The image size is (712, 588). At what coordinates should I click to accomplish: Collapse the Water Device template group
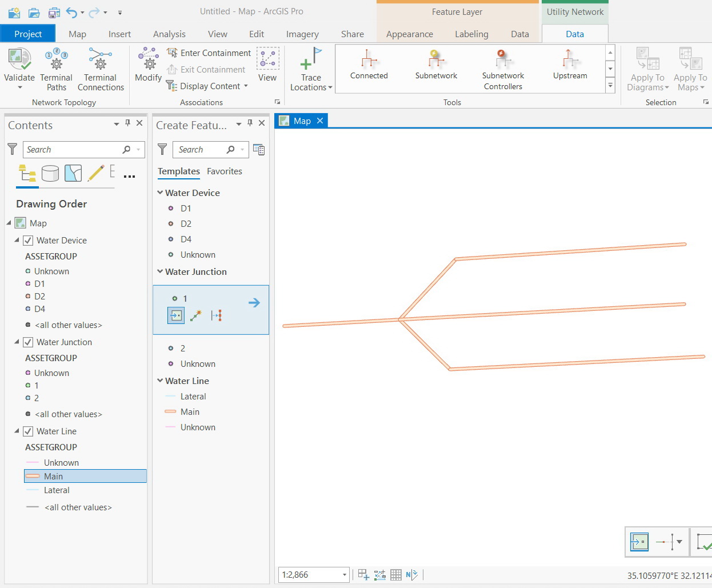click(x=161, y=193)
